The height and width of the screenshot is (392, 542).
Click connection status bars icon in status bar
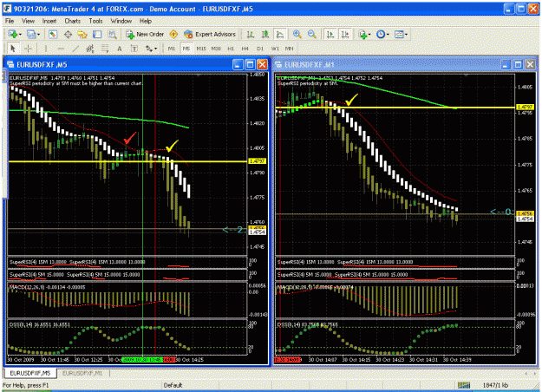click(x=464, y=385)
